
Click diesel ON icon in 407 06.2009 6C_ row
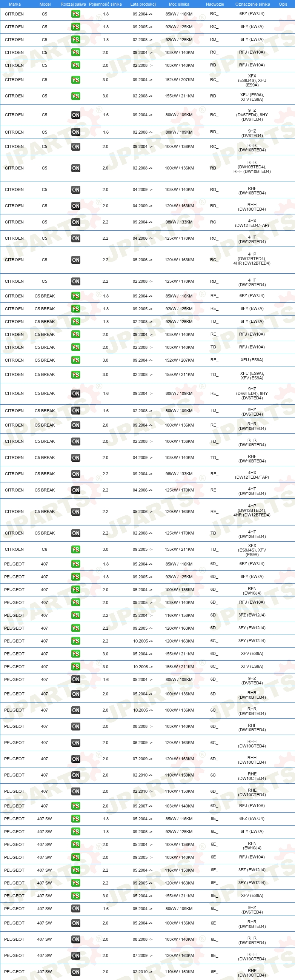coord(76,743)
